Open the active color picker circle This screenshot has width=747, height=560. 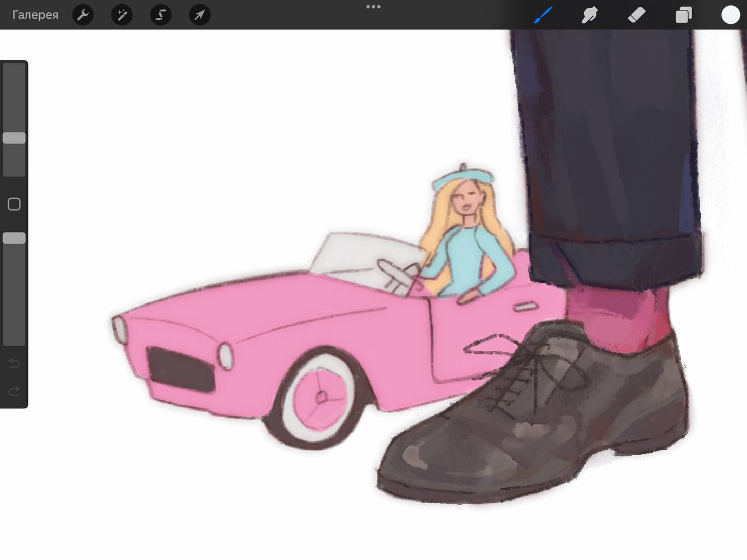point(730,15)
